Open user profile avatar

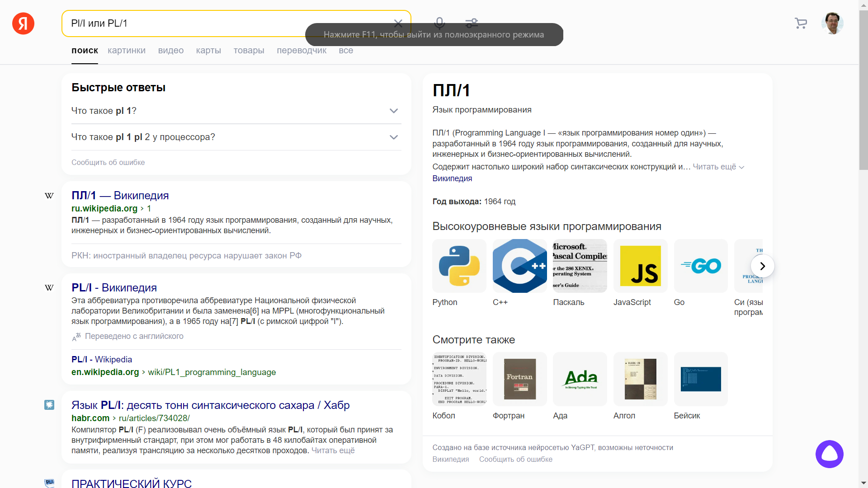(x=832, y=23)
